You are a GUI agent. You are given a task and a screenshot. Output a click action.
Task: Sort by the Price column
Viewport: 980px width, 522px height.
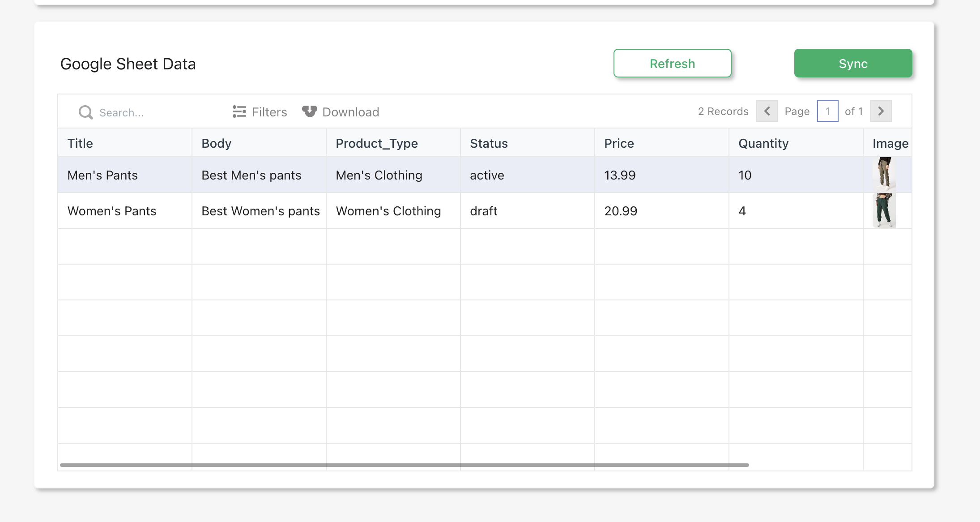coord(619,143)
